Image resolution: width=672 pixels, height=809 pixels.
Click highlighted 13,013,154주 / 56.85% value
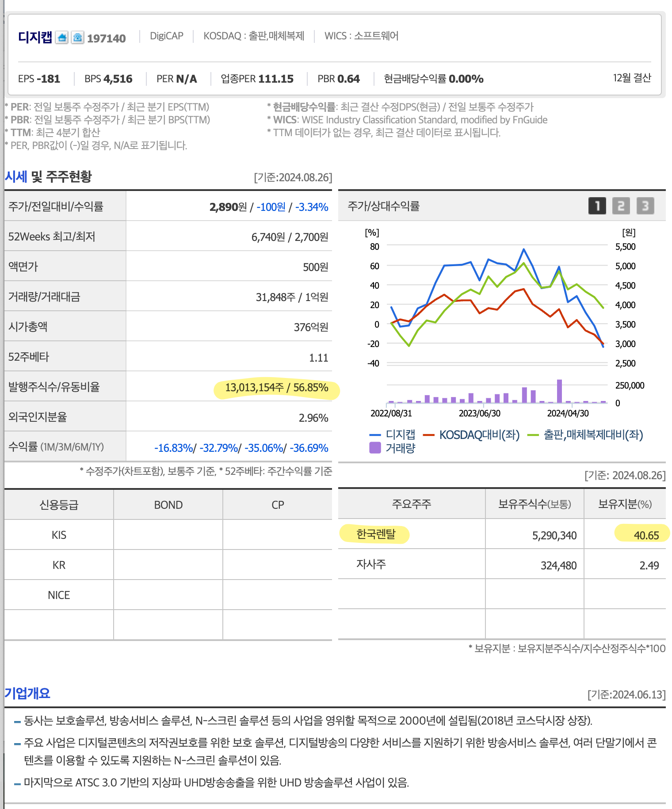click(277, 388)
